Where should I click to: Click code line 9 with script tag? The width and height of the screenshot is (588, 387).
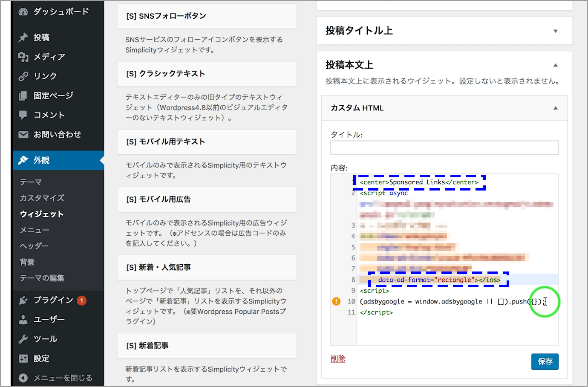(x=375, y=291)
